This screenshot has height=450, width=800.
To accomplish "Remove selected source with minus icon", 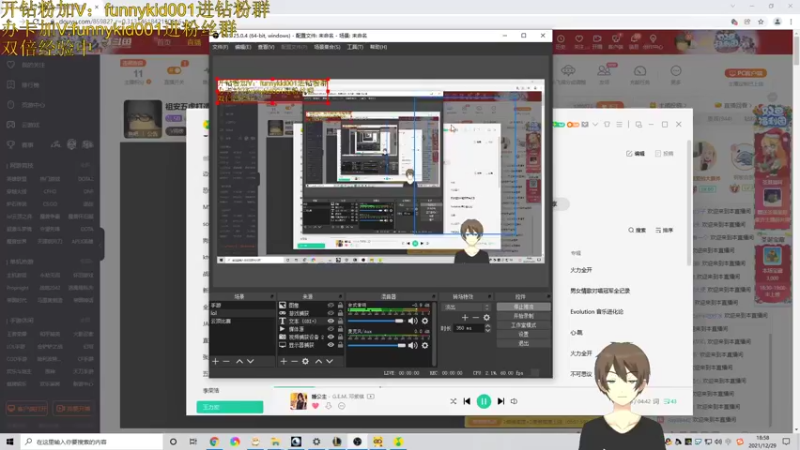I will tap(294, 361).
